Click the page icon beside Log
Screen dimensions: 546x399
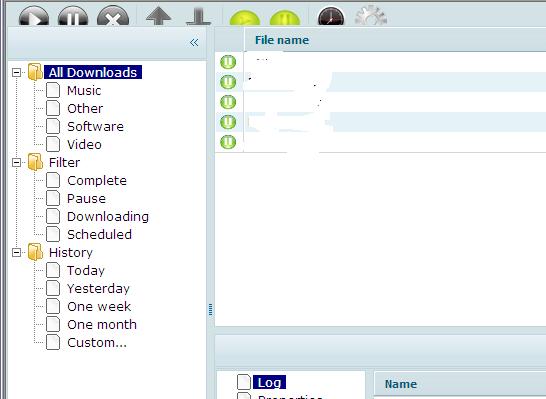tap(244, 382)
